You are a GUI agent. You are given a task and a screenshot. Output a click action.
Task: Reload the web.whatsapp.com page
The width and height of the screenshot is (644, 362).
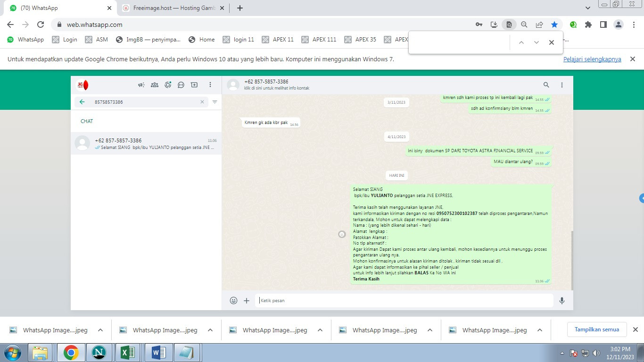[x=41, y=25]
